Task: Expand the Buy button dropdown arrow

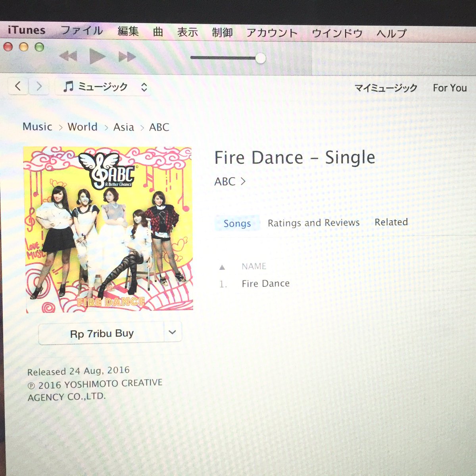Action: tap(173, 332)
